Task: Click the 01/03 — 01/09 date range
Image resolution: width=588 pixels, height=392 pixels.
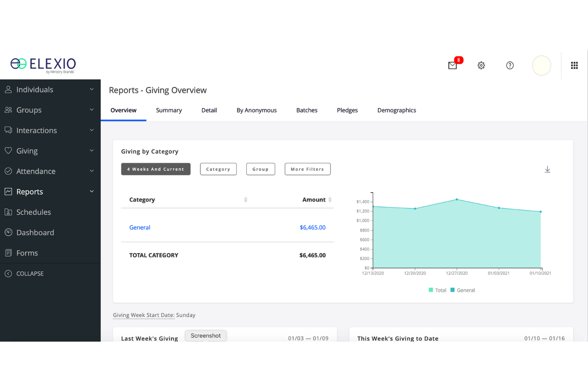Action: [x=308, y=338]
